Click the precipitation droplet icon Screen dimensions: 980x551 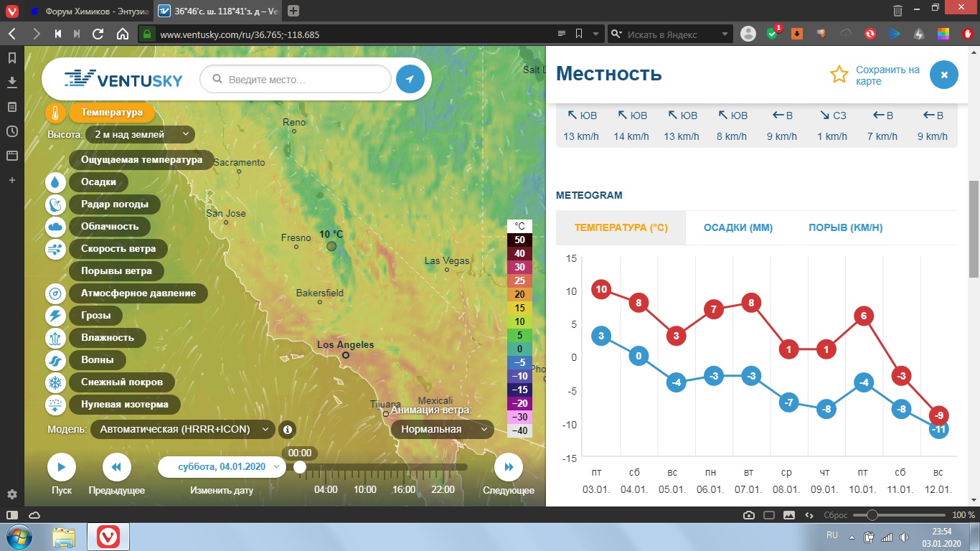pyautogui.click(x=56, y=182)
